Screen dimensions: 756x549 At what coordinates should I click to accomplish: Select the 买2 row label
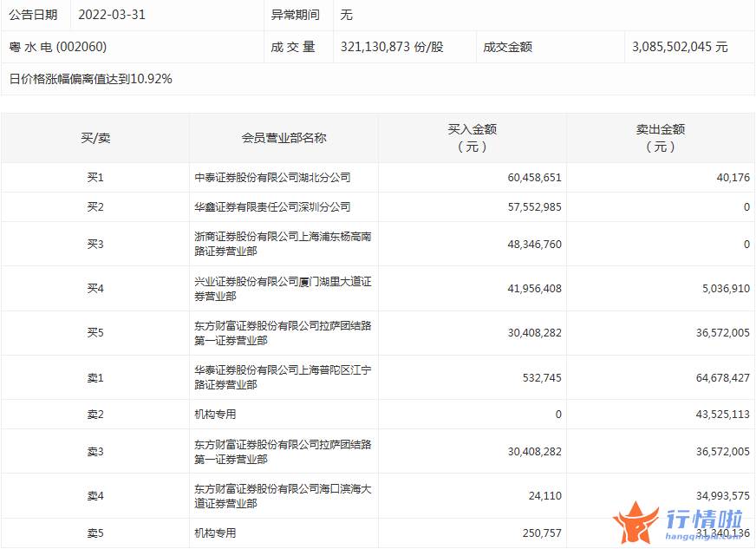click(x=95, y=207)
